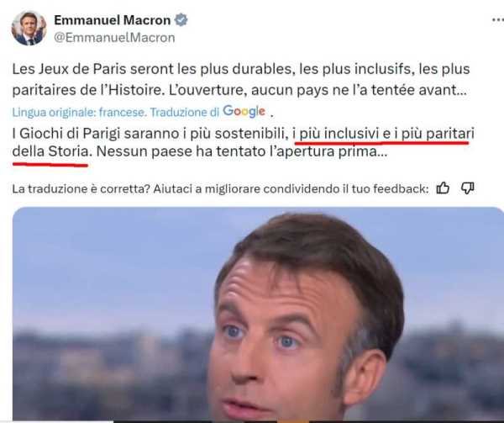Screen dimensions: 504x423
Task: Open the three-dot more options menu
Action: (498, 20)
